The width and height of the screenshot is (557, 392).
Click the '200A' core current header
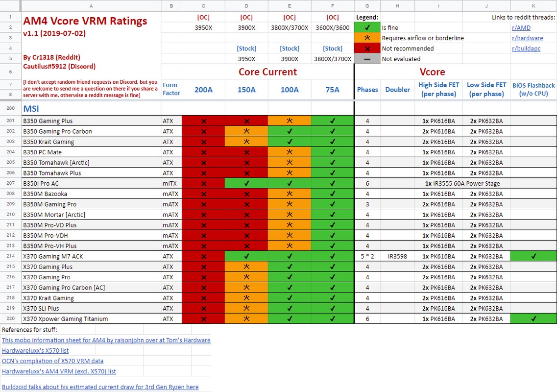point(203,90)
